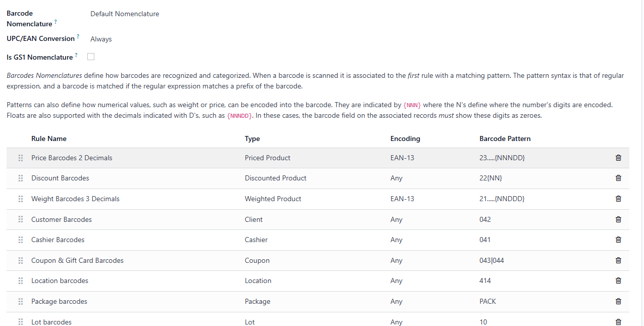The image size is (644, 326).
Task: Sort by Rule Name column header
Action: coord(49,138)
